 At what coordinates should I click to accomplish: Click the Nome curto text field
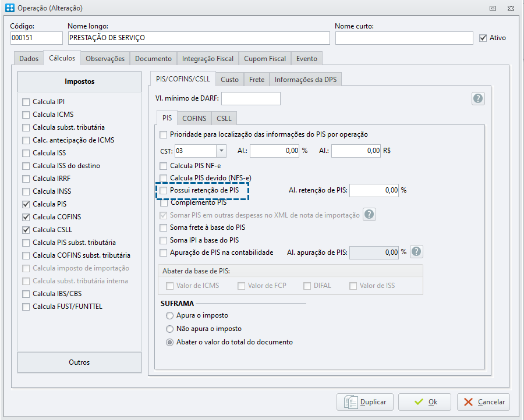(404, 38)
